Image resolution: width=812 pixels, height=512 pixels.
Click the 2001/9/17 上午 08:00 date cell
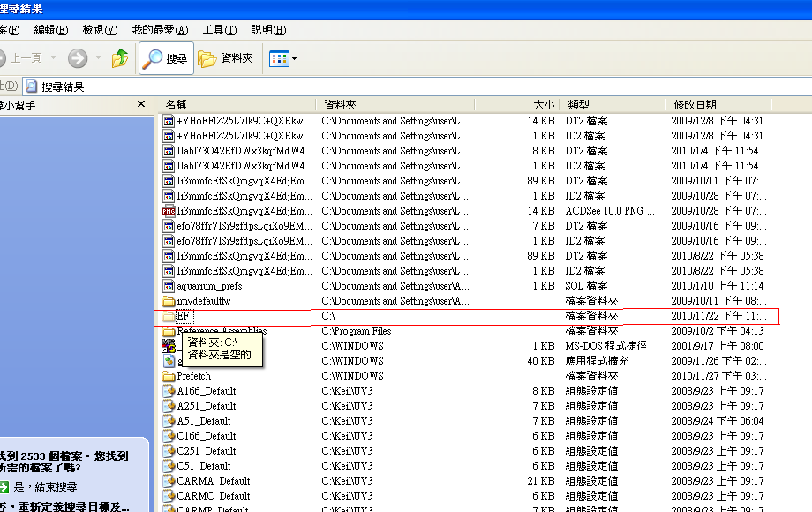click(x=718, y=346)
